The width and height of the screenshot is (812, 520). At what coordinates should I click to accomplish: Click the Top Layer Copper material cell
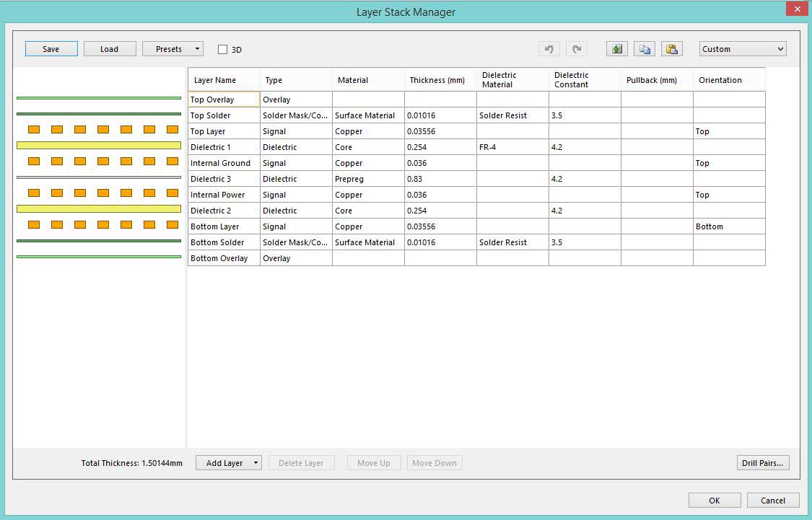367,131
